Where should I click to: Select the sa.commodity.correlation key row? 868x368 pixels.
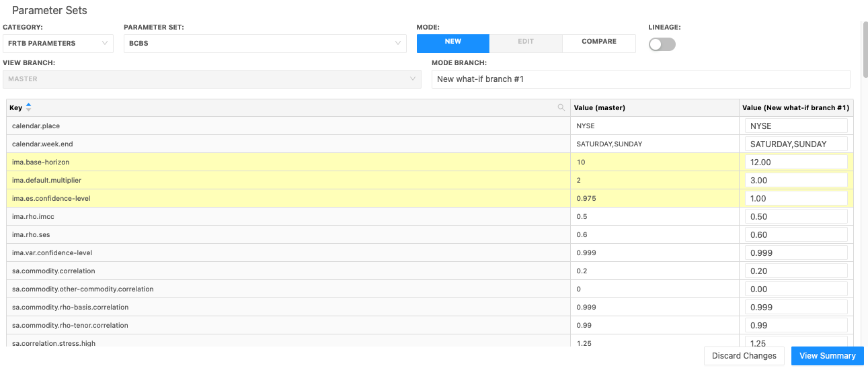(x=54, y=271)
